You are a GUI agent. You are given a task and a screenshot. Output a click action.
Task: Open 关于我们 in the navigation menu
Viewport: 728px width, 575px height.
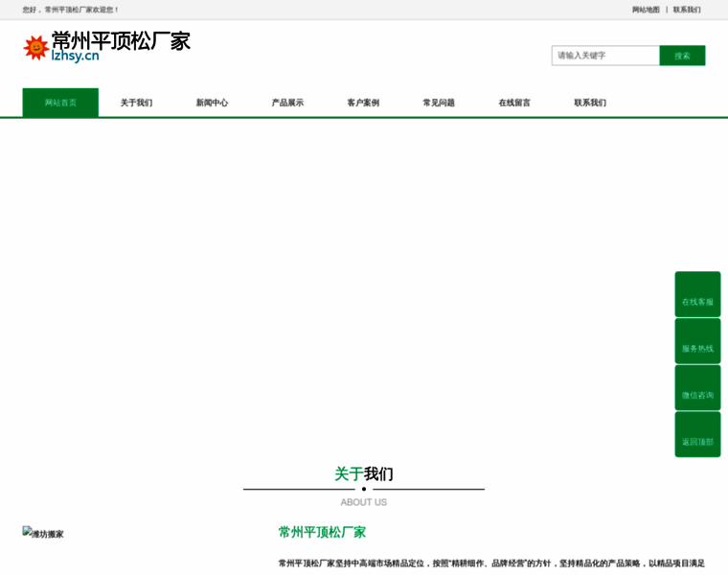tap(136, 103)
